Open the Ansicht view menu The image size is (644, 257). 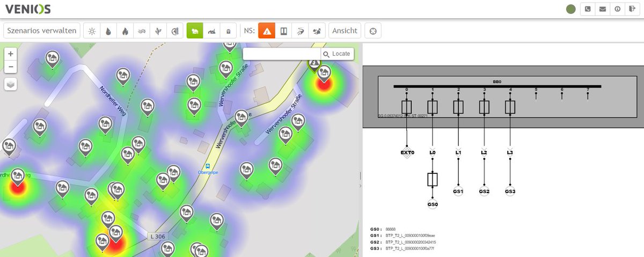click(345, 31)
